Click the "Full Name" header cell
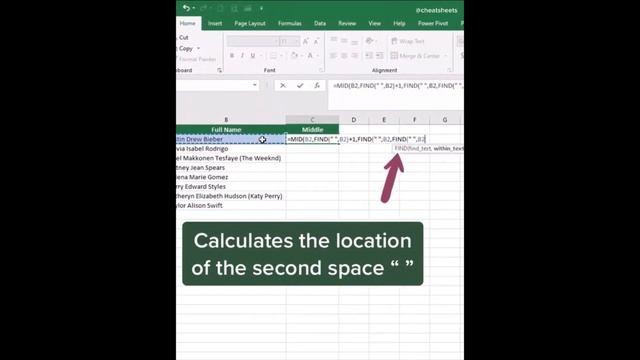 click(231, 129)
